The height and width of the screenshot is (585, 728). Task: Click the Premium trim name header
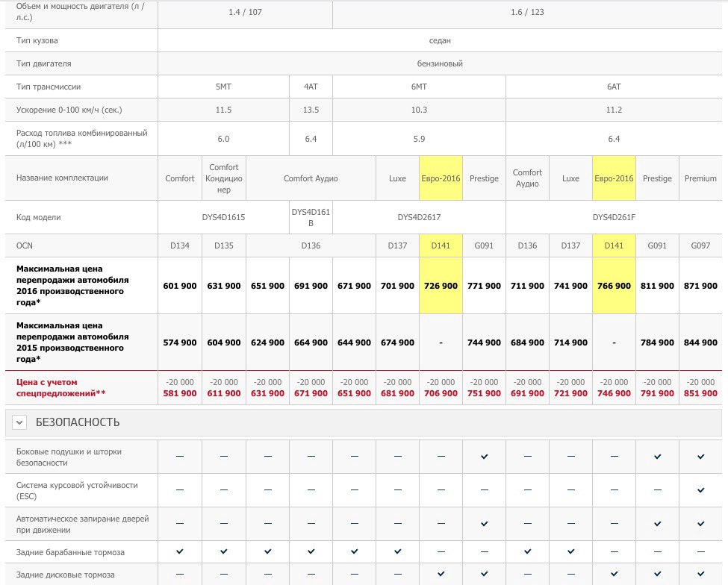pyautogui.click(x=700, y=178)
